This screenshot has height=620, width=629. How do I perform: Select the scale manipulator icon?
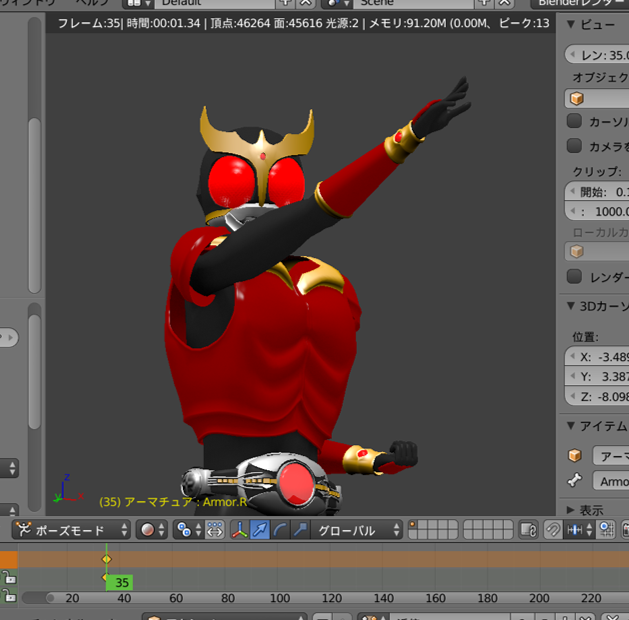300,530
